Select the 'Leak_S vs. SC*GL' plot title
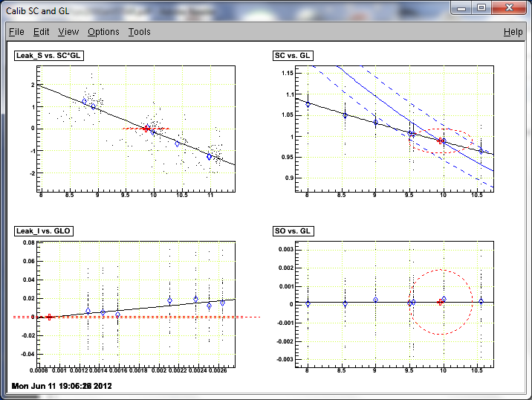 point(49,56)
